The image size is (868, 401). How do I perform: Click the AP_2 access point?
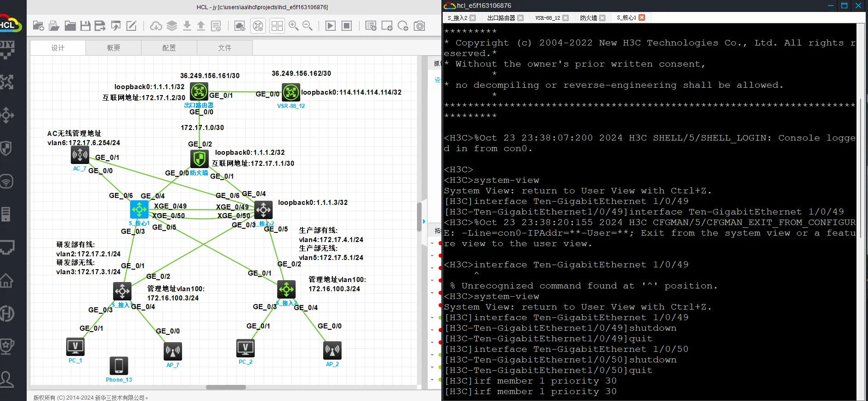332,350
